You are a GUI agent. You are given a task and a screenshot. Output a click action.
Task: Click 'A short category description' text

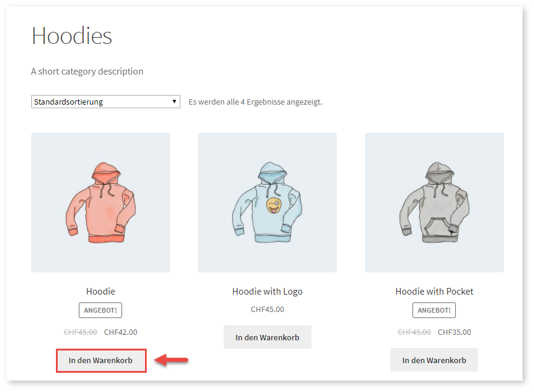tap(87, 72)
